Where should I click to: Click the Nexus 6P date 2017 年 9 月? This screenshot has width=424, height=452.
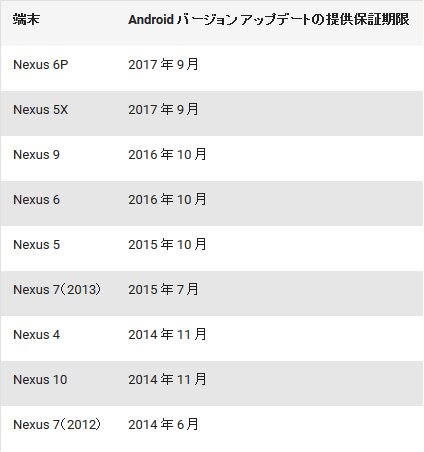[163, 64]
